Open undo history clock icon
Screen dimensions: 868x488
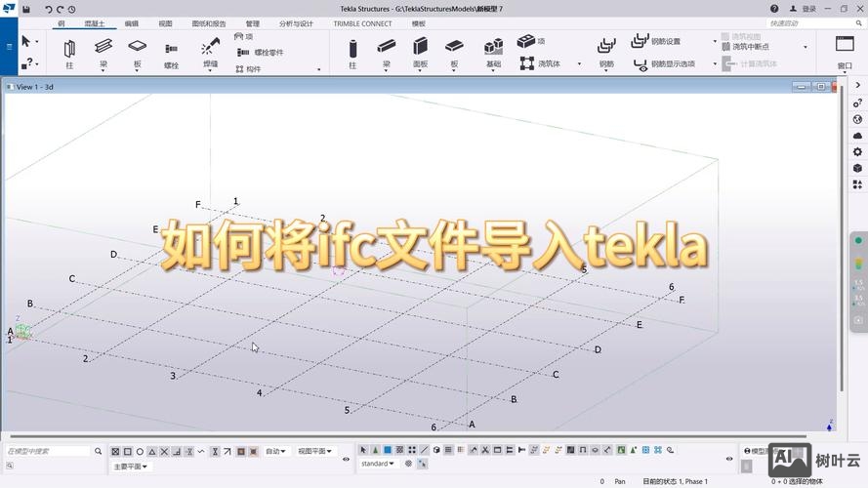click(x=72, y=9)
